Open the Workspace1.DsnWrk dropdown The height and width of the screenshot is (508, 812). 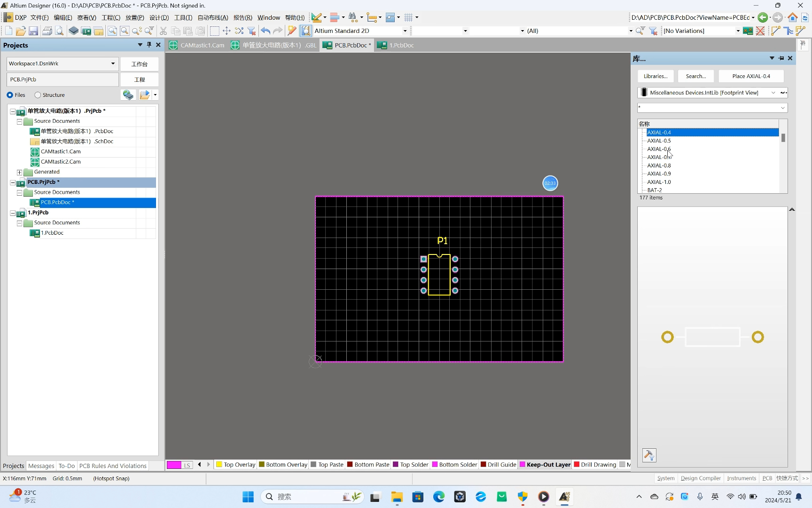pos(113,63)
